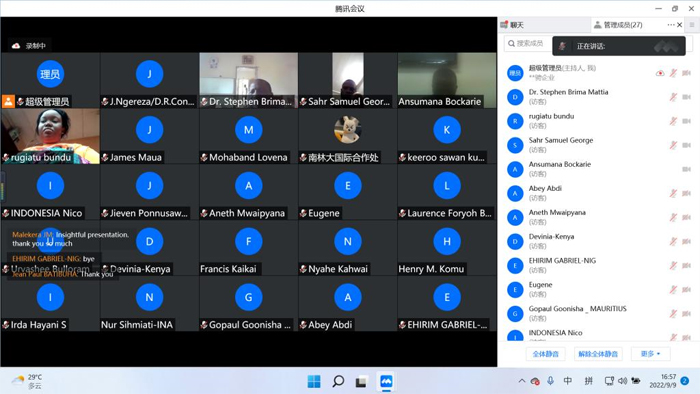Image resolution: width=700 pixels, height=394 pixels.
Task: Click Tencent Meeting icon in taskbar
Action: click(386, 382)
